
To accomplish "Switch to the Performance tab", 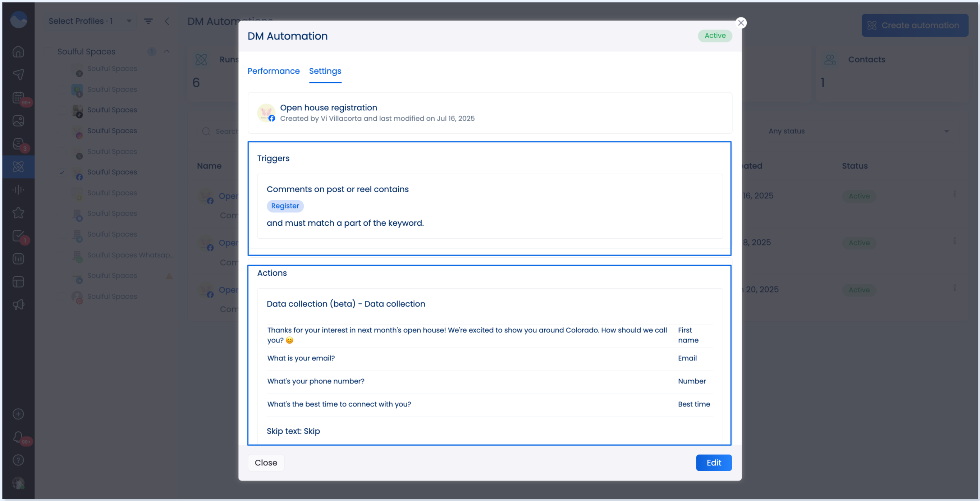I will pyautogui.click(x=274, y=71).
